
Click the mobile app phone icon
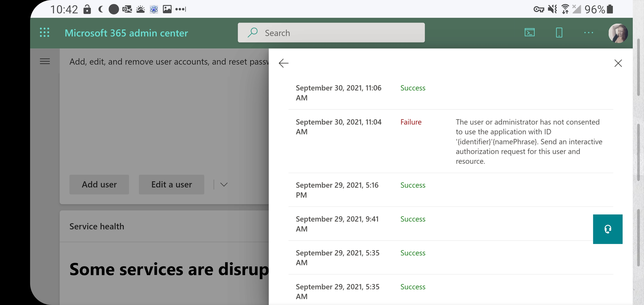pos(559,32)
